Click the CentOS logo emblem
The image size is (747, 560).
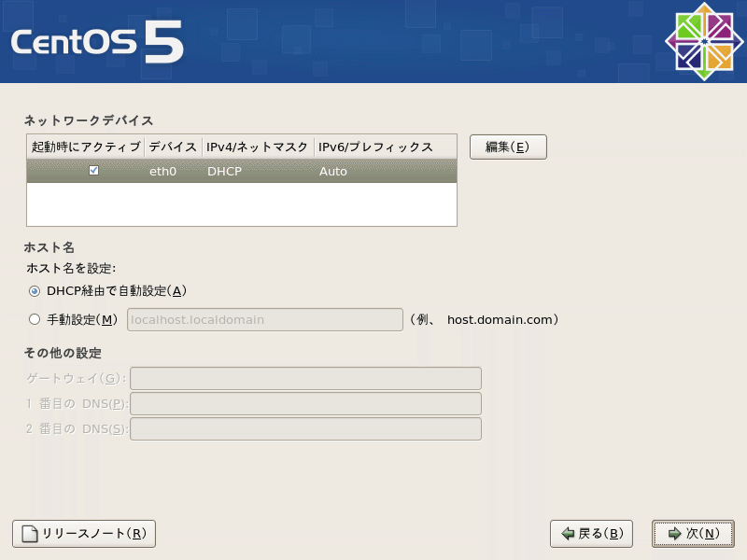(704, 41)
